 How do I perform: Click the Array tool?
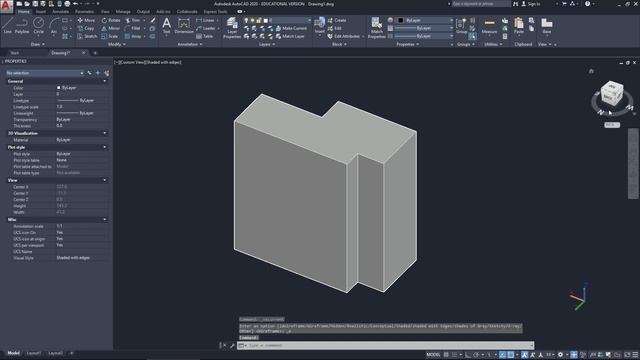(133, 36)
